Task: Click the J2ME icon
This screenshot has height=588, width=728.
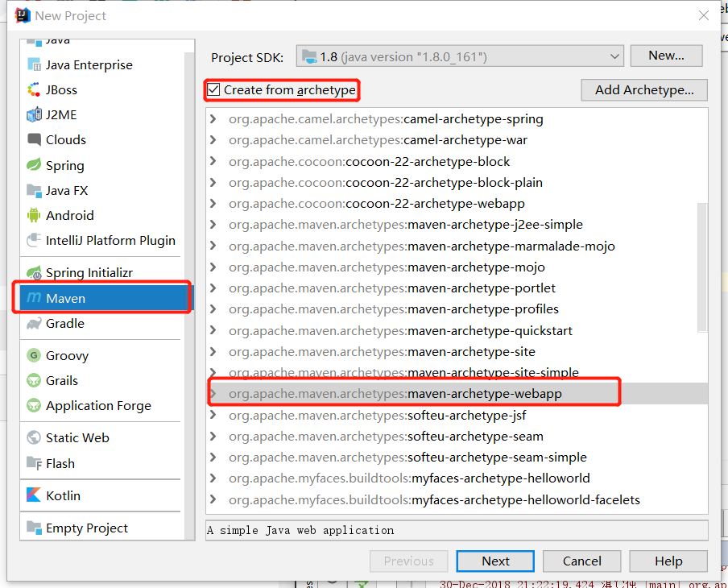Action: click(34, 114)
